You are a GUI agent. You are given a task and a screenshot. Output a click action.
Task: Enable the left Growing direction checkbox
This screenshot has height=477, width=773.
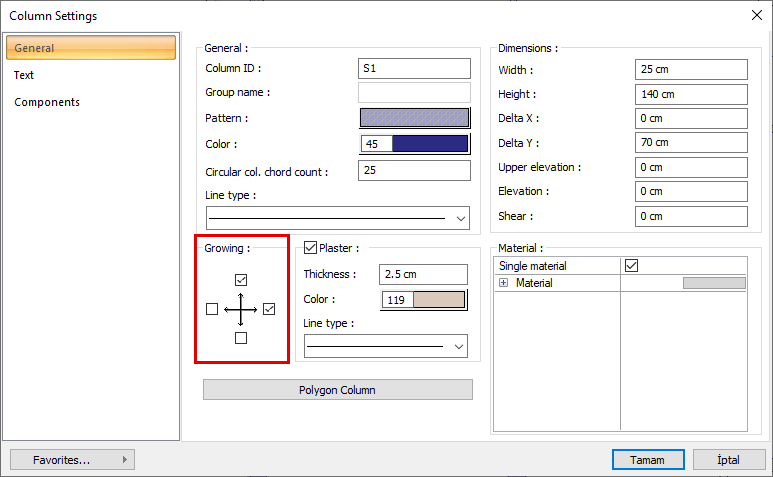click(212, 310)
